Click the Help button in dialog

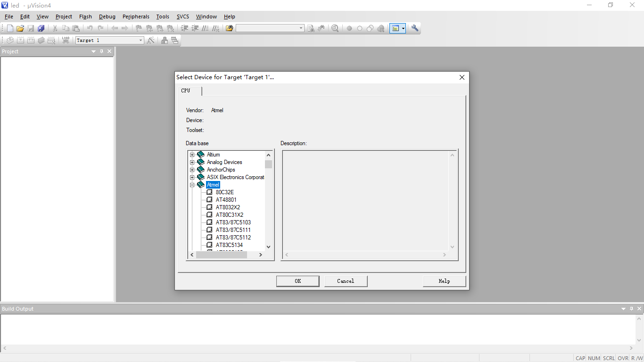click(x=444, y=281)
